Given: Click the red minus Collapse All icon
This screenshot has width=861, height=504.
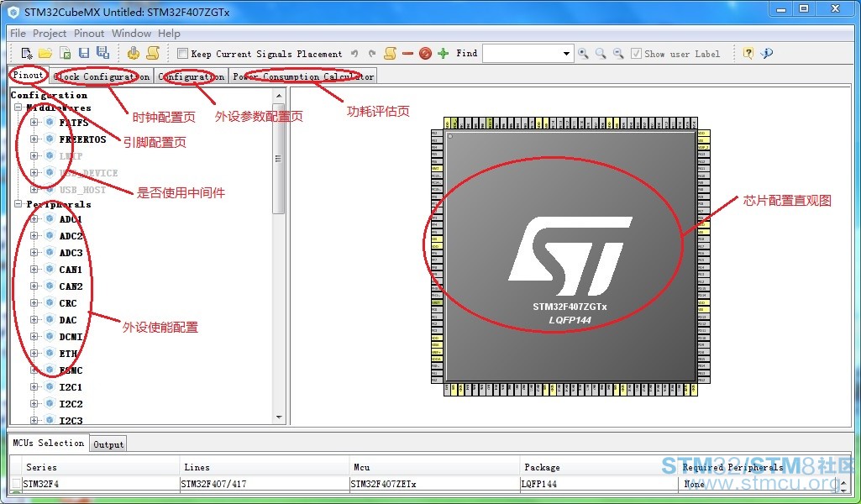Looking at the screenshot, I should click(x=407, y=53).
